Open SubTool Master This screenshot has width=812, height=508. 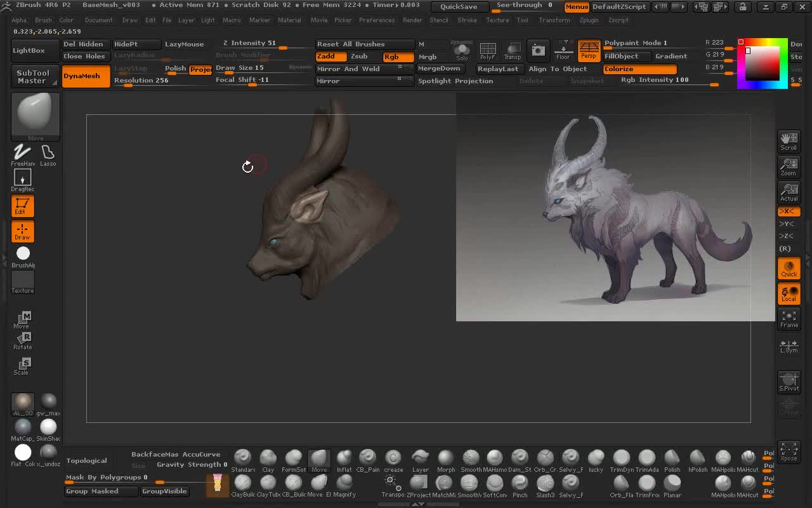click(34, 77)
